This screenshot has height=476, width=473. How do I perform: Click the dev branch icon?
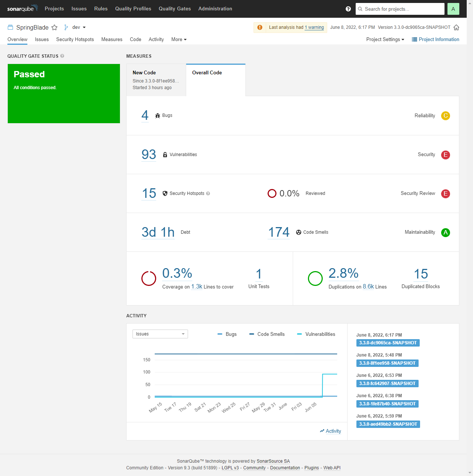point(66,27)
